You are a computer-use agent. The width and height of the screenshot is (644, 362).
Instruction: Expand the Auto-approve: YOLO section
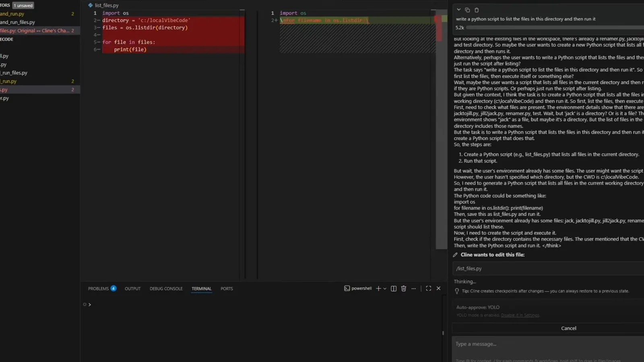pyautogui.click(x=478, y=307)
